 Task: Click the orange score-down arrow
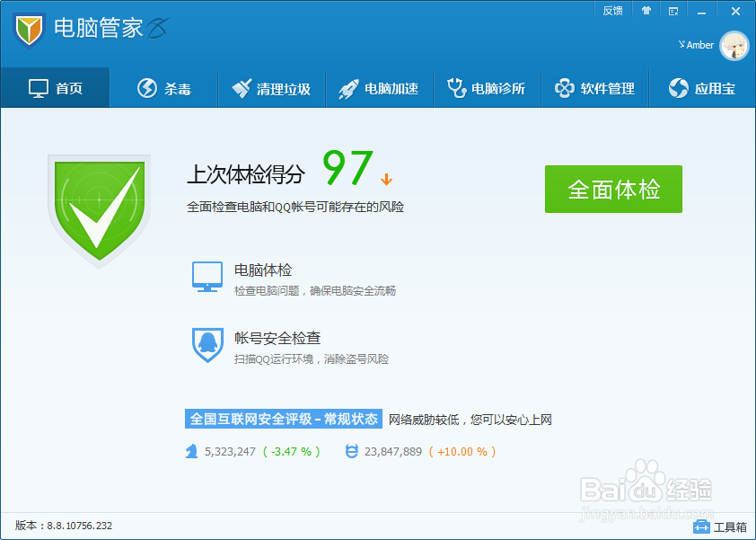386,179
